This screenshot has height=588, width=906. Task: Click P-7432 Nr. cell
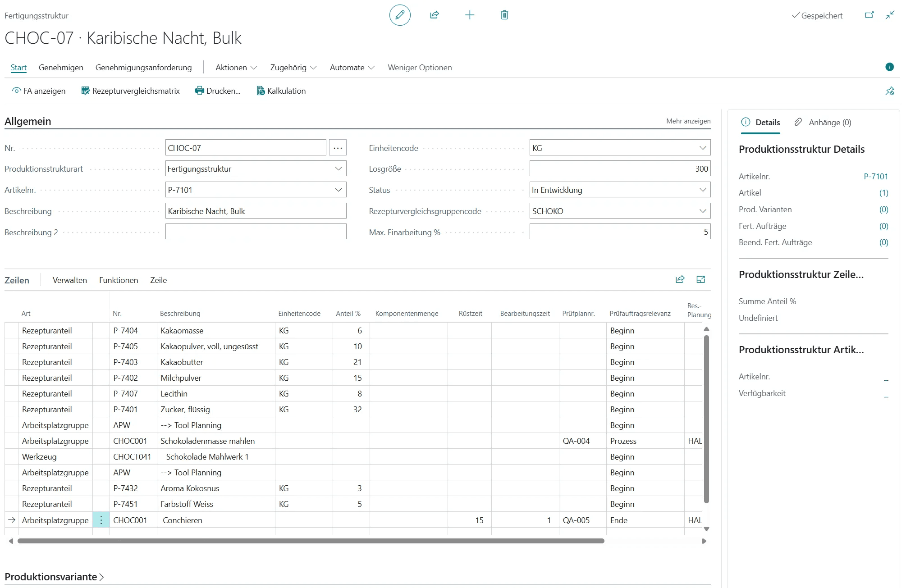pos(133,488)
